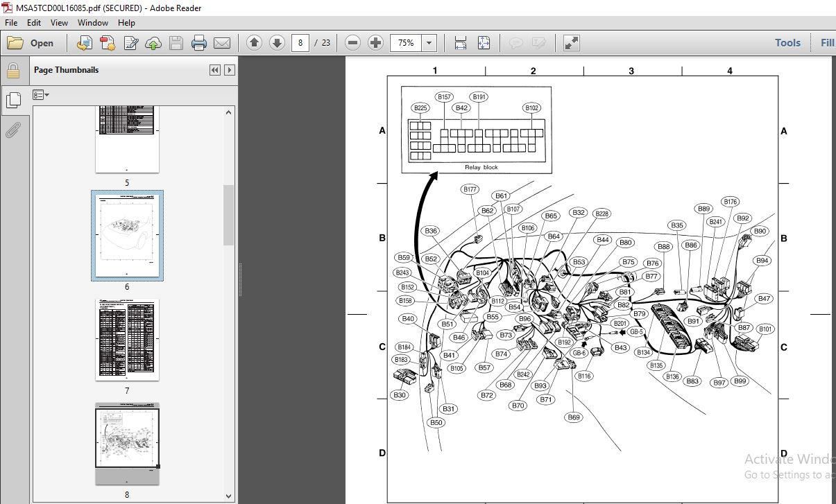Toggle the Page Thumbnails panel icon
Image resolution: width=836 pixels, height=504 pixels.
(12, 101)
